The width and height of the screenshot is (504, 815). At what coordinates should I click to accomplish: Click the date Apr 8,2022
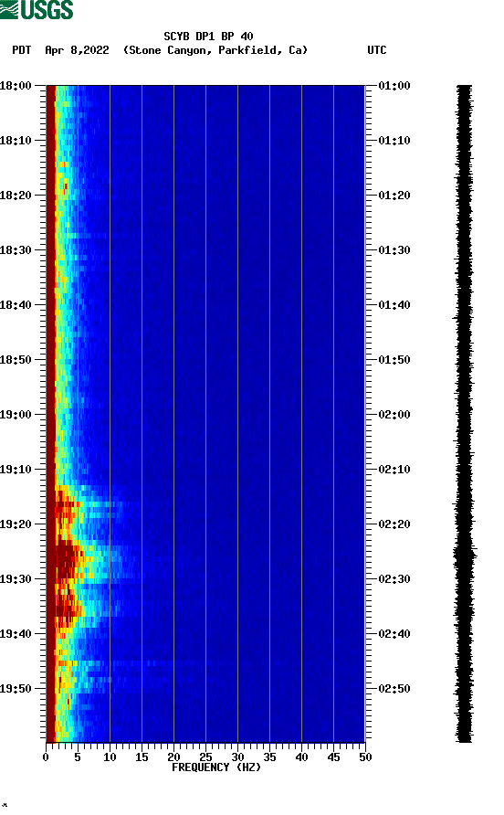[77, 50]
